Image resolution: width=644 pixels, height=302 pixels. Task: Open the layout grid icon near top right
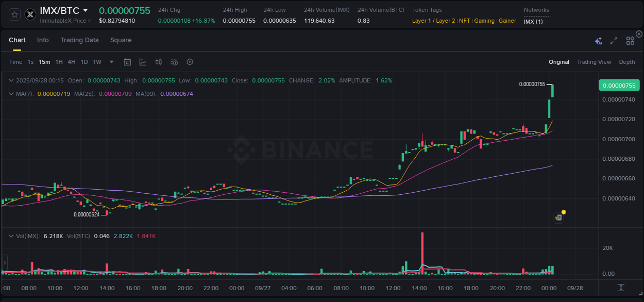click(x=630, y=40)
